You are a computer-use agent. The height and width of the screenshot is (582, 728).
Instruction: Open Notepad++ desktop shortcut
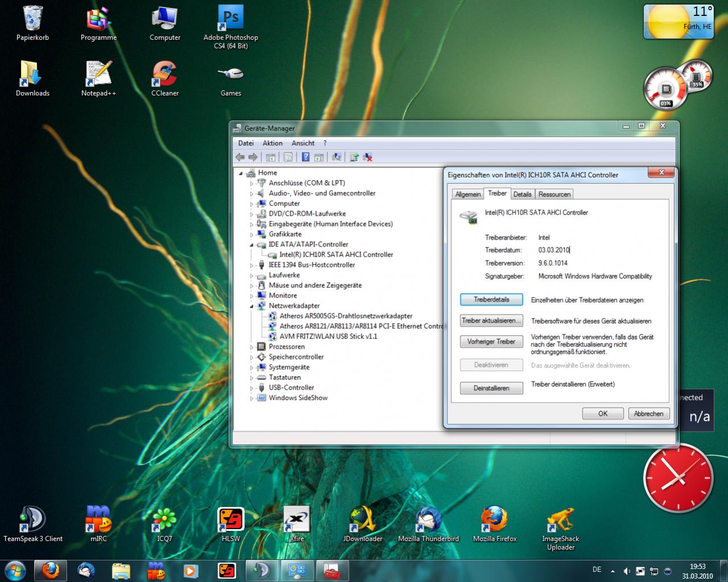[x=98, y=79]
